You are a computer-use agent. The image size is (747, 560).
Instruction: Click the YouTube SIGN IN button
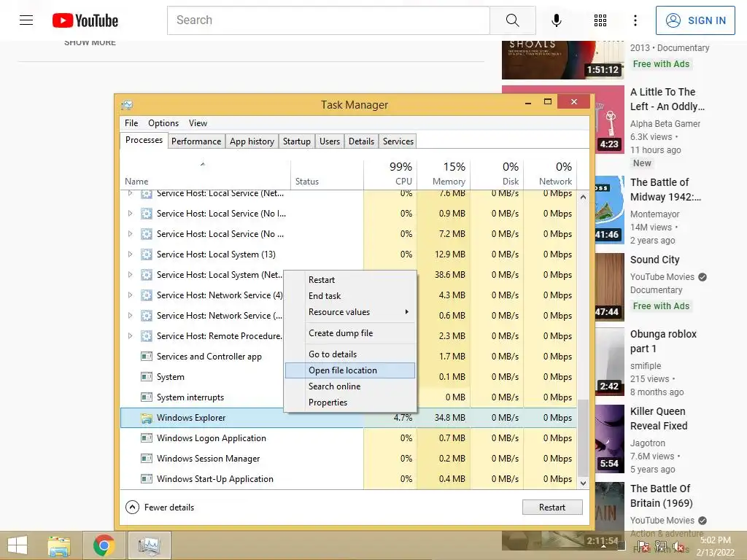[x=695, y=20]
